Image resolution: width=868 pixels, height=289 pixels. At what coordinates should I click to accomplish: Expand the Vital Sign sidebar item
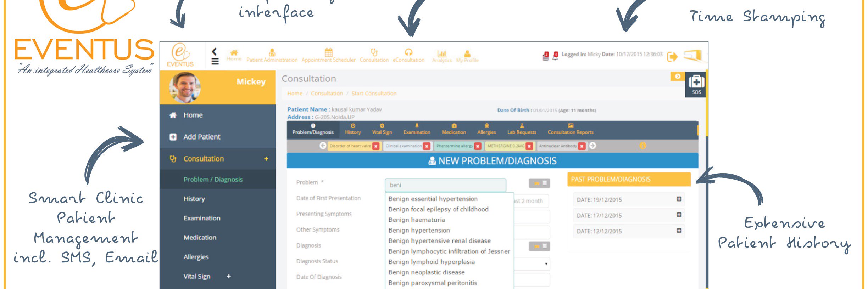(229, 276)
